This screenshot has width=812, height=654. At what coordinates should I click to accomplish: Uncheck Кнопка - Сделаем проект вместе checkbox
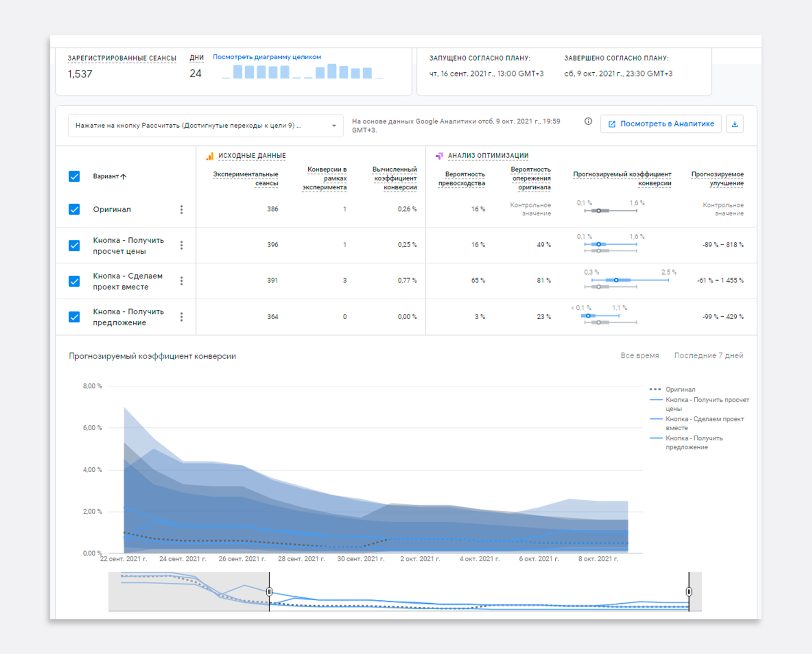click(74, 281)
